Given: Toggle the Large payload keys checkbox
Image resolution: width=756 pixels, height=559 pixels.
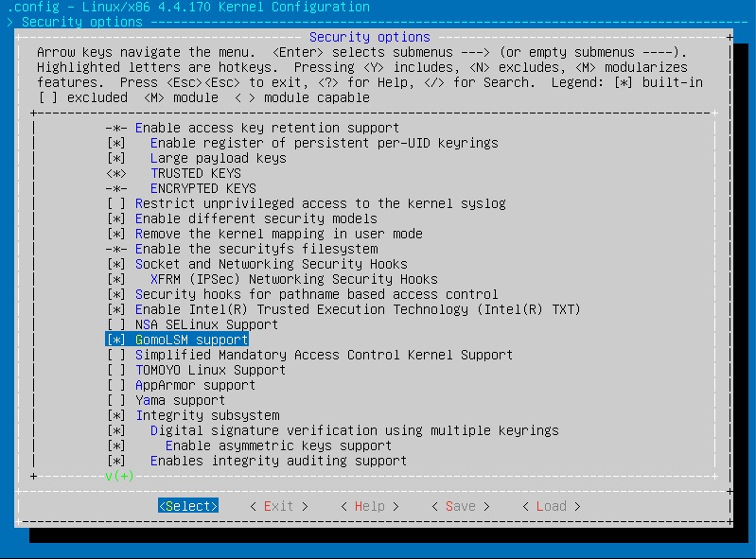Looking at the screenshot, I should tap(115, 158).
